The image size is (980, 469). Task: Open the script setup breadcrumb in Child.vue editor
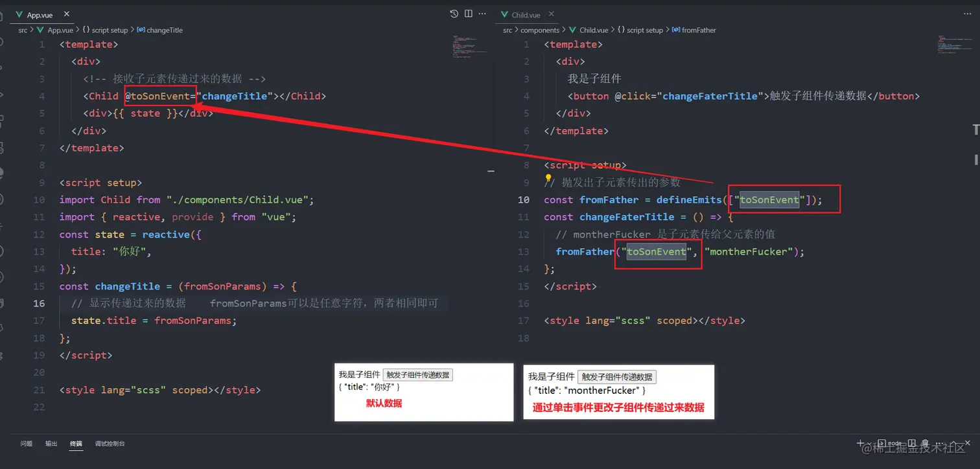click(640, 30)
